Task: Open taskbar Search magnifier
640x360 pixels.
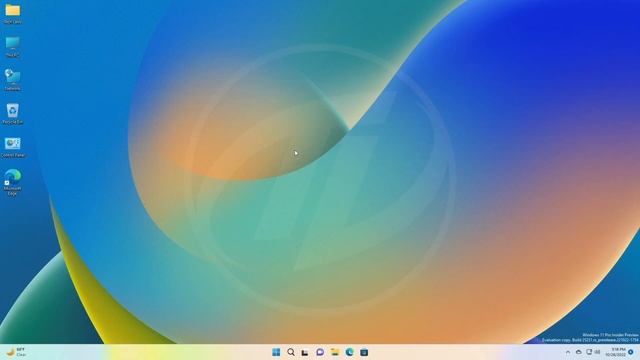Action: pos(291,352)
